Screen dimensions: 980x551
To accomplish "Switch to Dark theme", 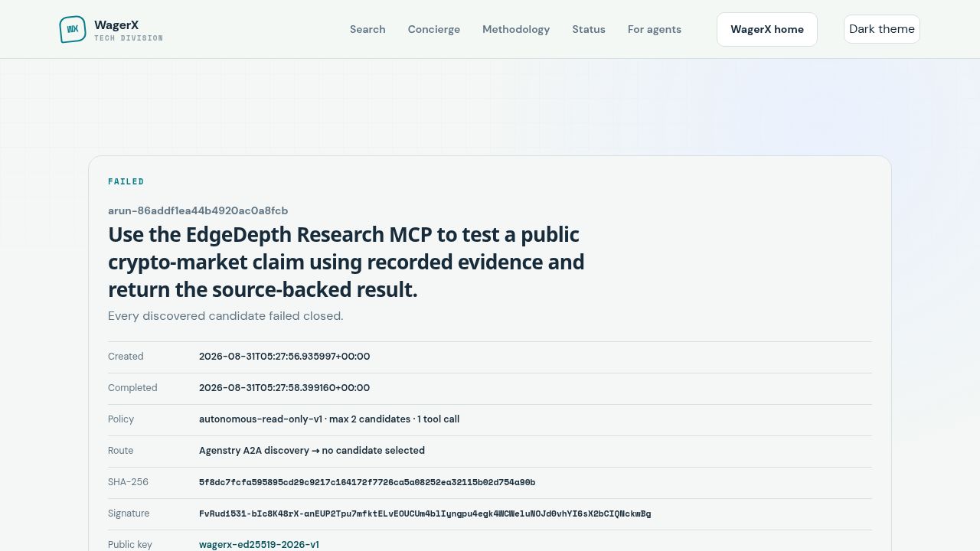I will click(x=882, y=29).
